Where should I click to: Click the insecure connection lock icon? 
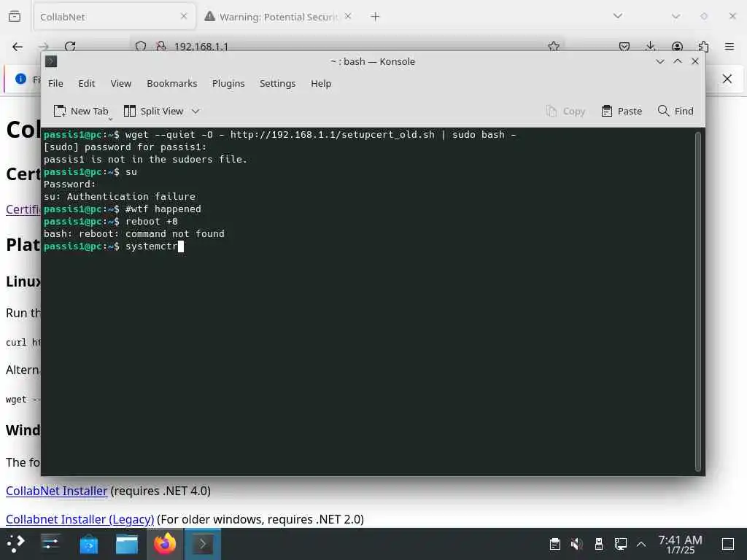tap(161, 46)
